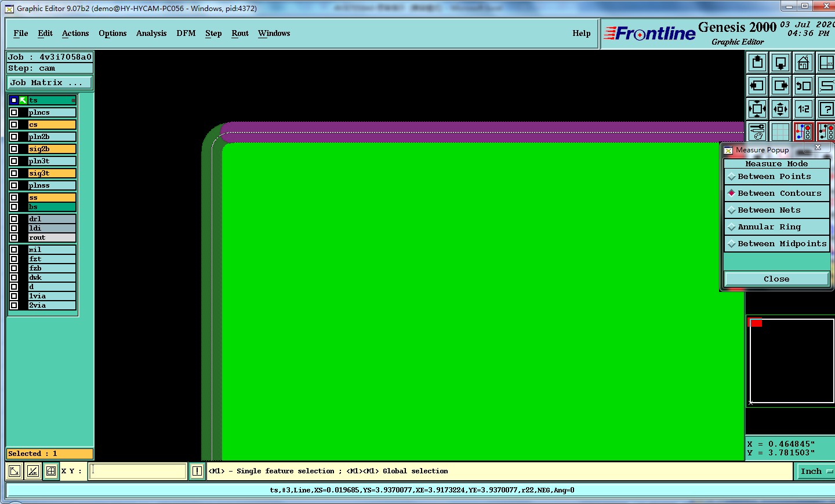Toggle display of sig2b layer
835x504 pixels.
tap(14, 149)
